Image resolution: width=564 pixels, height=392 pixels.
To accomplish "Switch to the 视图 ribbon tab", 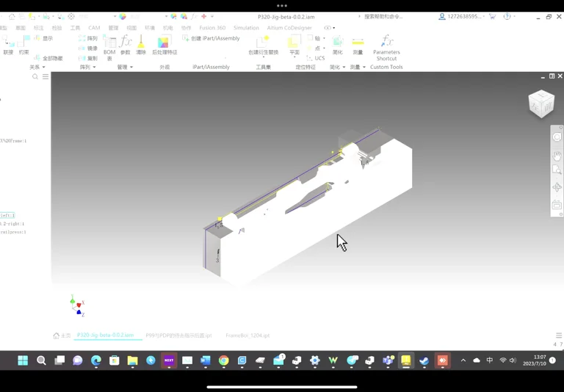I will 131,28.
